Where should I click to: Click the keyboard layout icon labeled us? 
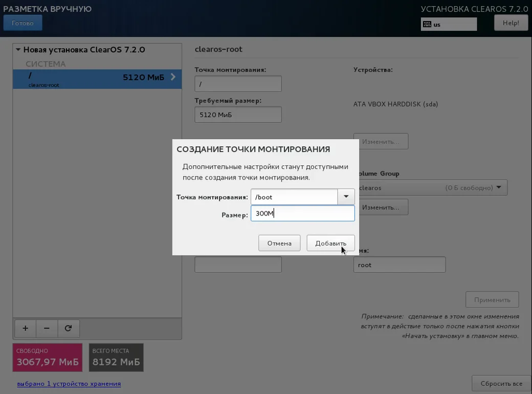(x=428, y=25)
